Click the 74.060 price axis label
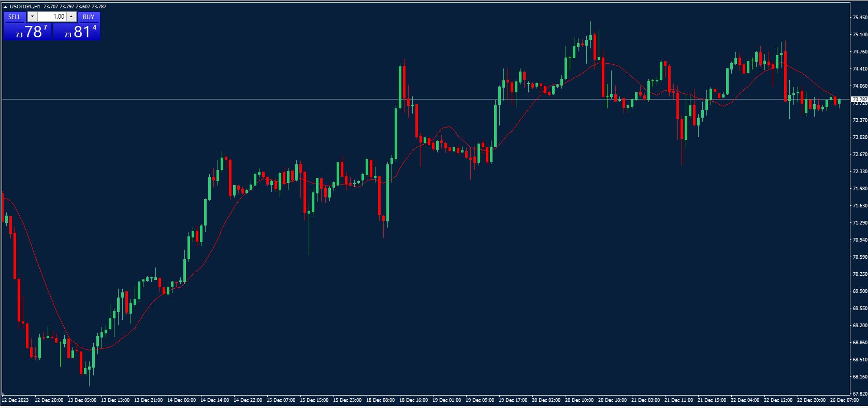 point(860,86)
